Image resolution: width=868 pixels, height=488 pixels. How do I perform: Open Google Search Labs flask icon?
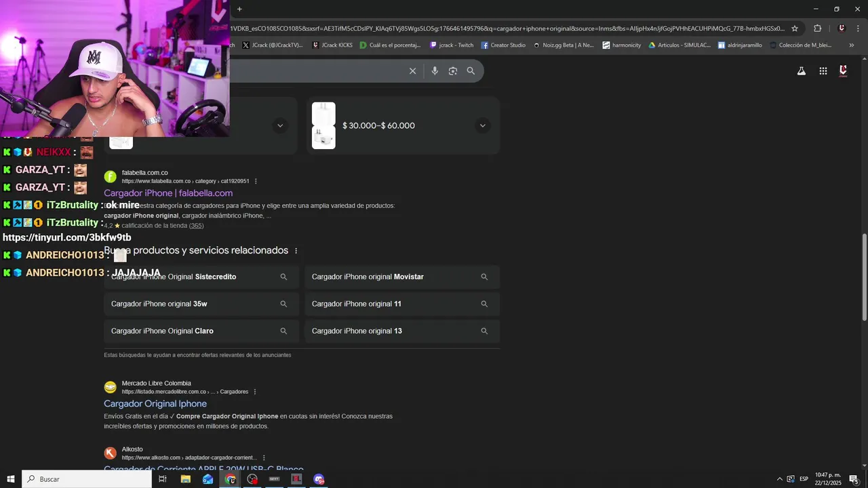pyautogui.click(x=802, y=71)
